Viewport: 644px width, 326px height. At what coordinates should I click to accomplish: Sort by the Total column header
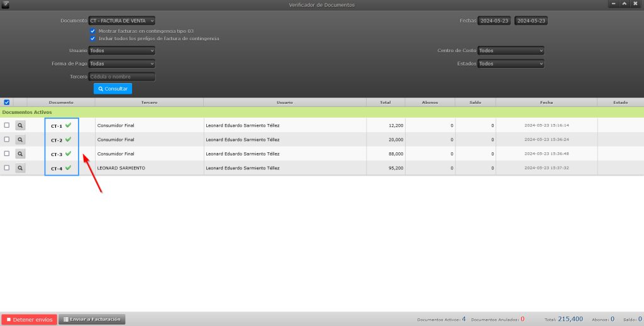(x=385, y=102)
